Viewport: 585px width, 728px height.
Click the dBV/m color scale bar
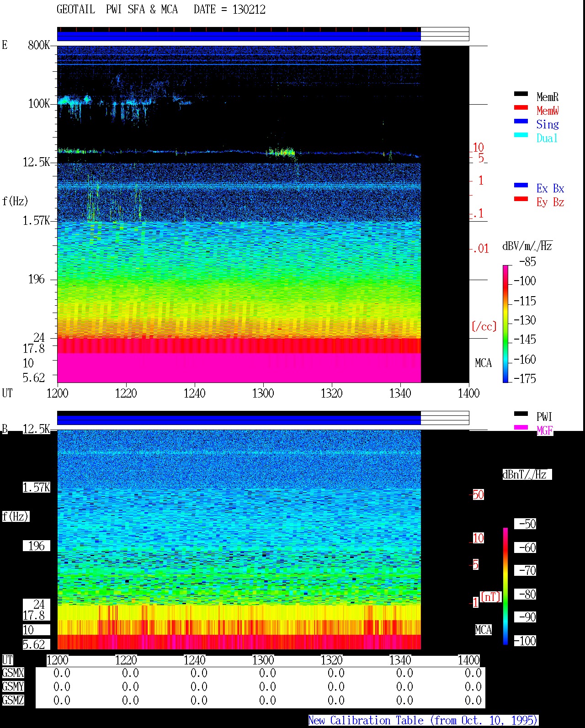pyautogui.click(x=505, y=324)
